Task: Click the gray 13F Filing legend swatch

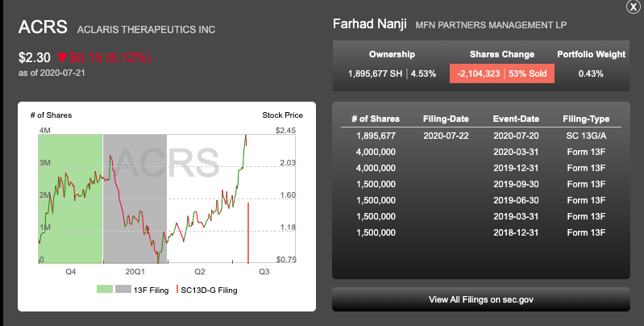Action: tap(123, 289)
